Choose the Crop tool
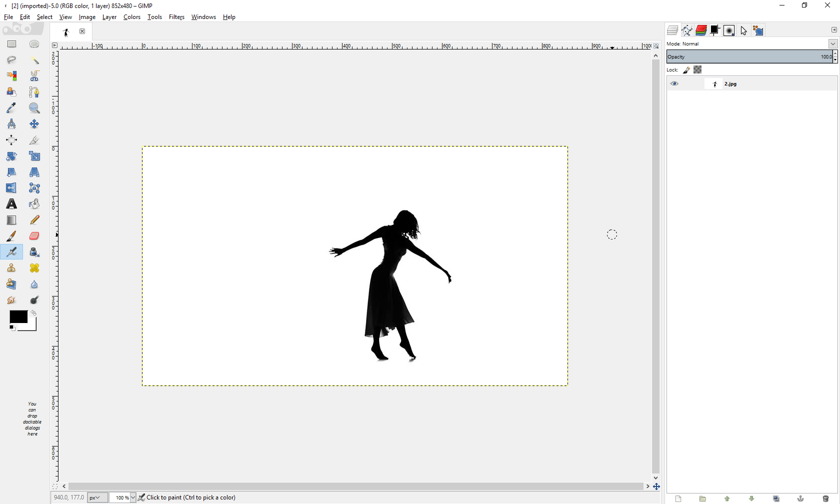 click(x=34, y=140)
